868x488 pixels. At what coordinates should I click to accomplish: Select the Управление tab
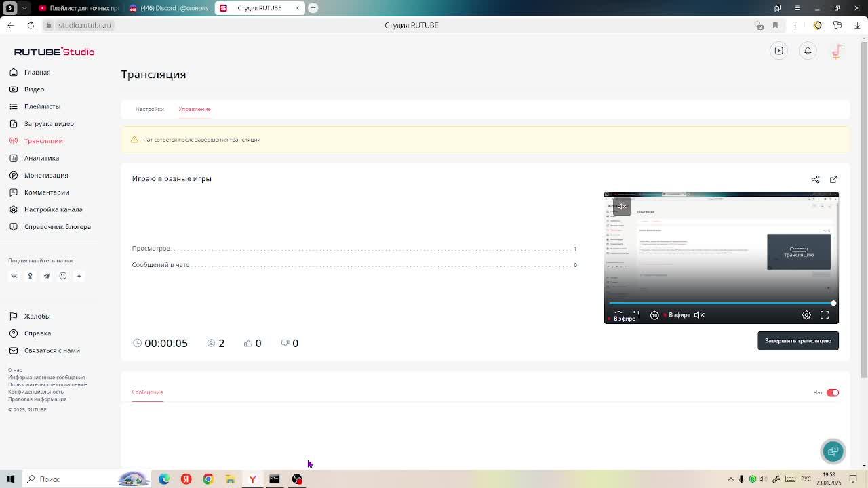195,109
